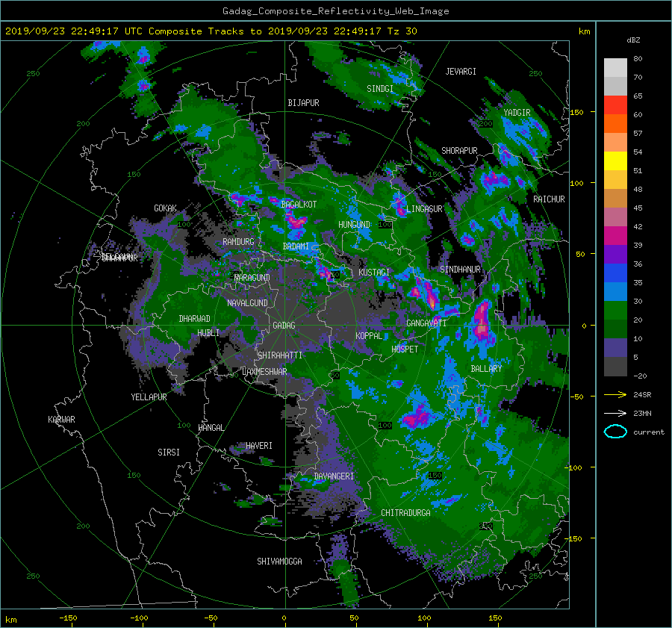Click the GANGAVATI city label

(x=426, y=323)
